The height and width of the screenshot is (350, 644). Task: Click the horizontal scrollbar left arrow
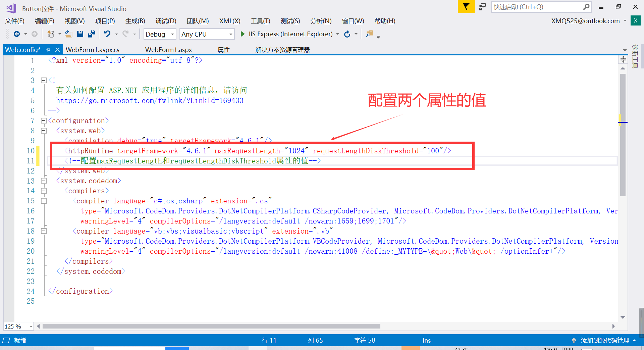(x=39, y=326)
